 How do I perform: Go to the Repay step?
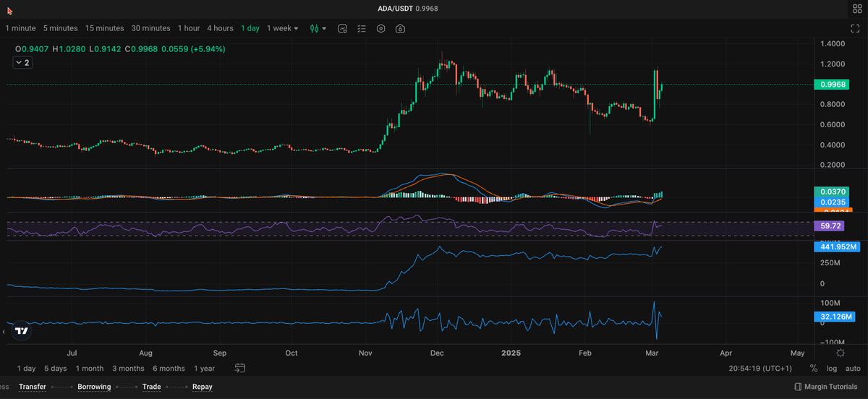203,387
